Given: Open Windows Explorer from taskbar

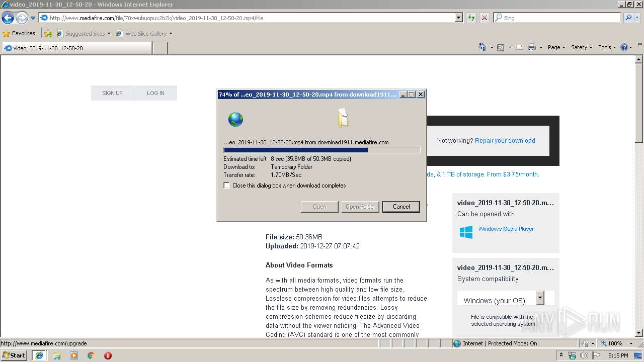Looking at the screenshot, I should coord(57,355).
